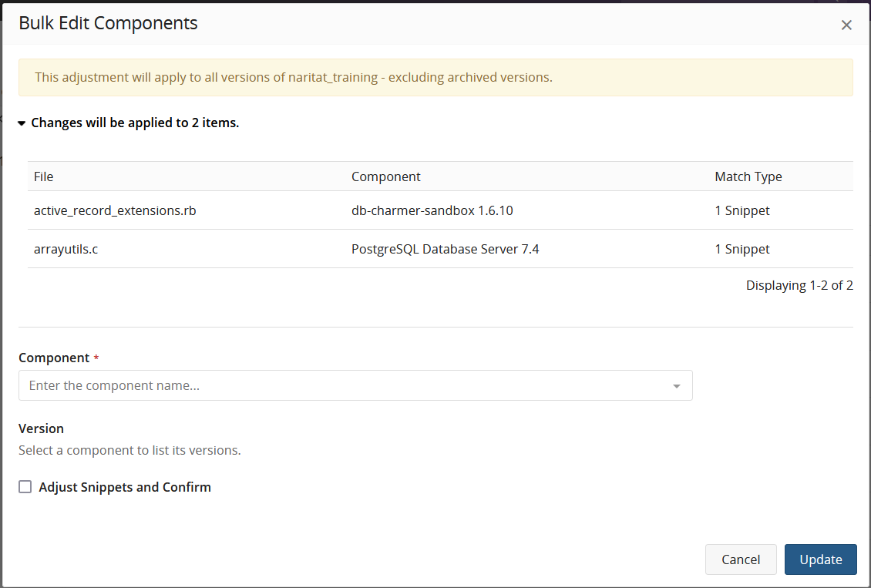
Task: Enable the Adjust Snippets and Confirm checkbox
Action: tap(25, 486)
